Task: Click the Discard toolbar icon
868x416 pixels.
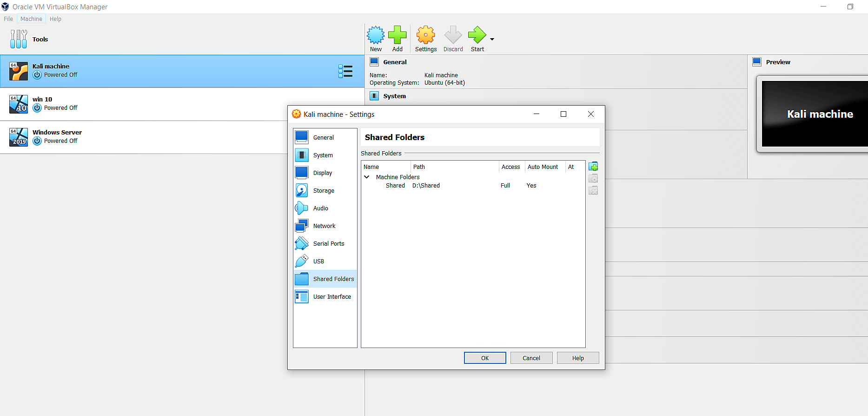Action: (453, 35)
